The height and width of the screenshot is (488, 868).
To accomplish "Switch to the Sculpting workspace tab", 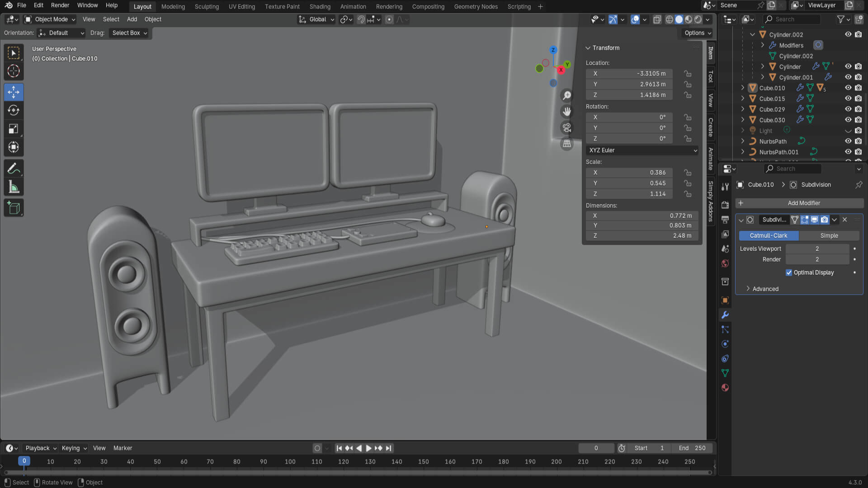I will (207, 7).
